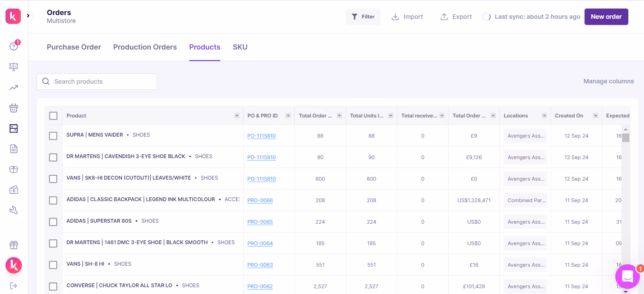
Task: Open the presentation board sidebar icon
Action: 14,67
